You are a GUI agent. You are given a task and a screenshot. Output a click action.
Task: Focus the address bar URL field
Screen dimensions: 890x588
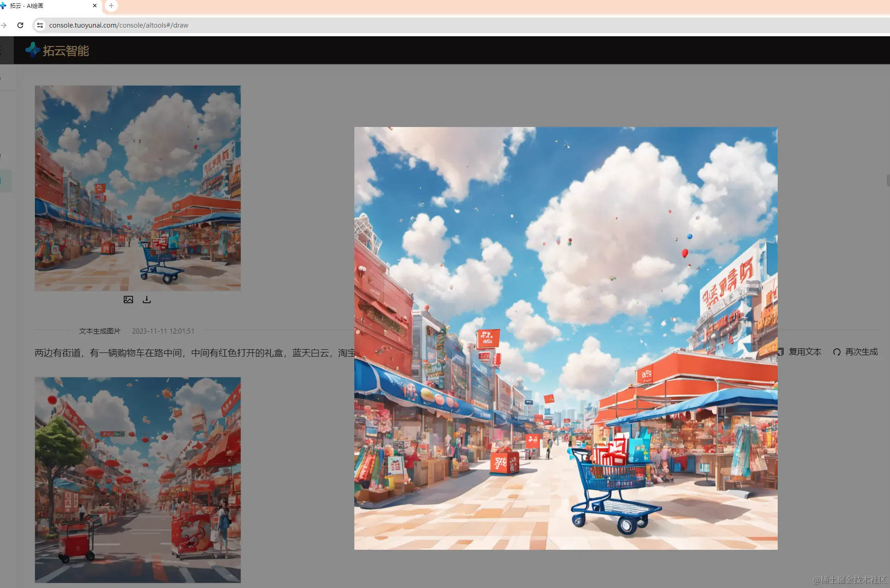tap(276, 25)
